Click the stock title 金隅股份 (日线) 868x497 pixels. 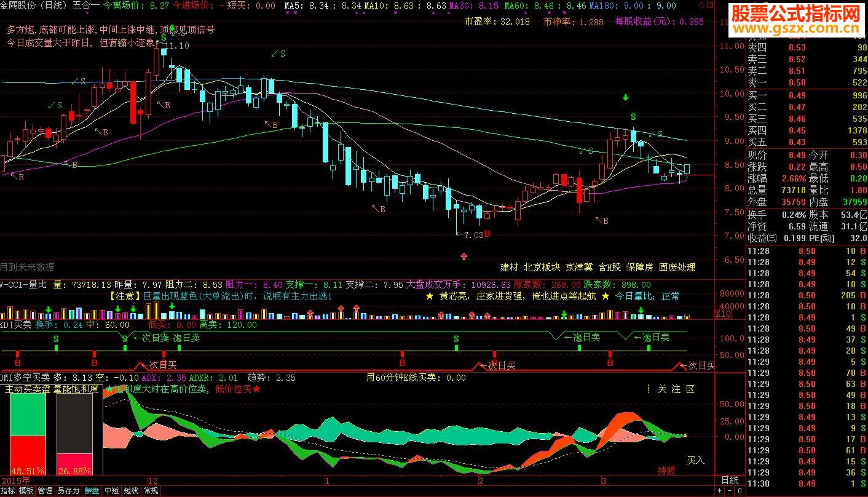pos(34,6)
